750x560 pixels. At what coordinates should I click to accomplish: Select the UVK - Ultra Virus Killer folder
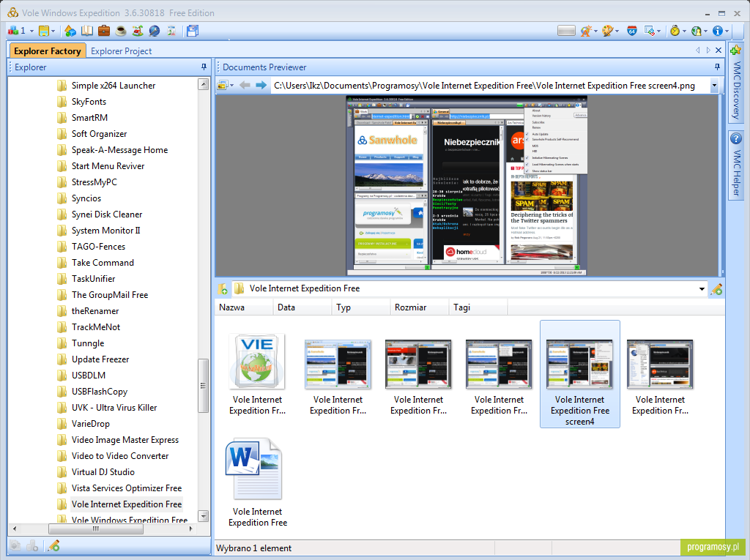tap(114, 408)
